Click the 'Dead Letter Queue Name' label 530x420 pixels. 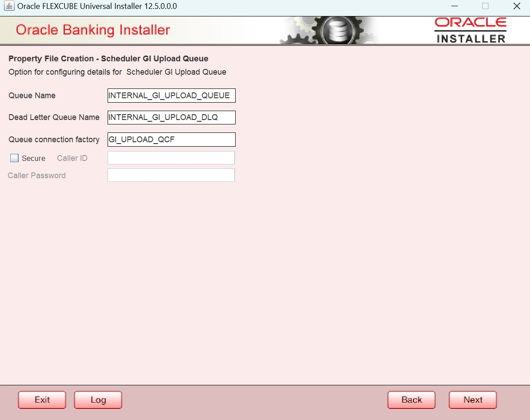pyautogui.click(x=54, y=117)
